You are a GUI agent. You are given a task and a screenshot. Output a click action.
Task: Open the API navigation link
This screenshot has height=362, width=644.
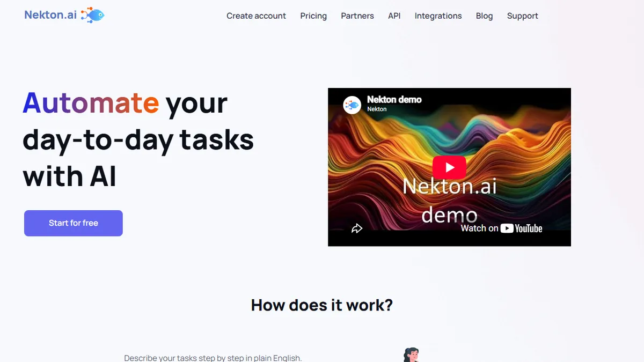[394, 16]
